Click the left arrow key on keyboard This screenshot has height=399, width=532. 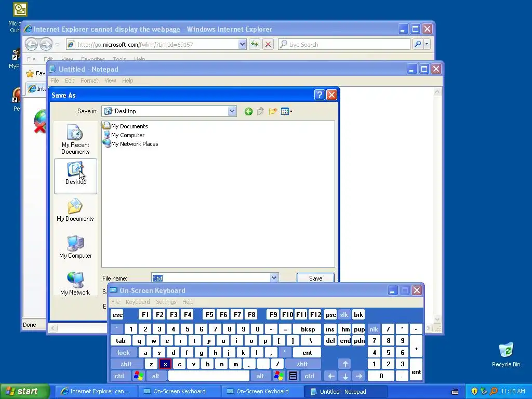(x=331, y=376)
